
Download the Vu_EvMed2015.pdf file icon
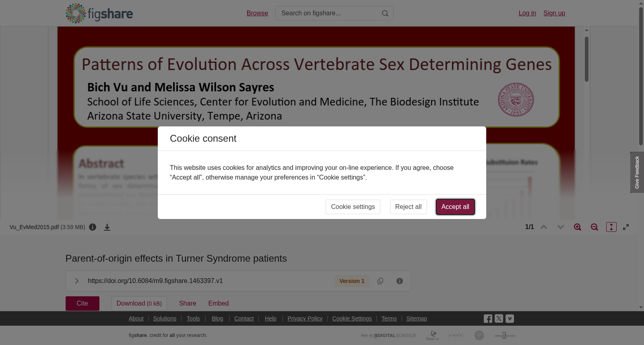pyautogui.click(x=107, y=227)
